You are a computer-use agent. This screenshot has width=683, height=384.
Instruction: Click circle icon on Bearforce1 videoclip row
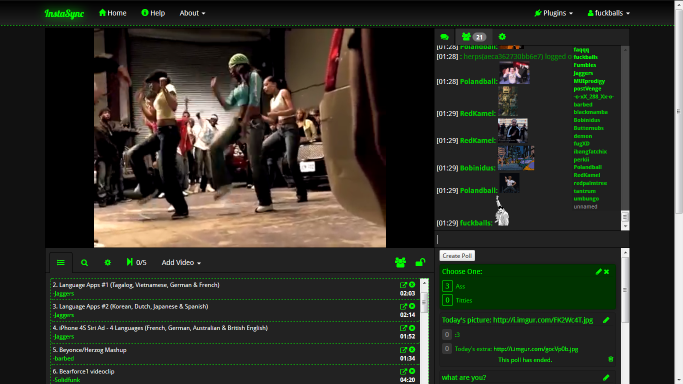(x=412, y=371)
